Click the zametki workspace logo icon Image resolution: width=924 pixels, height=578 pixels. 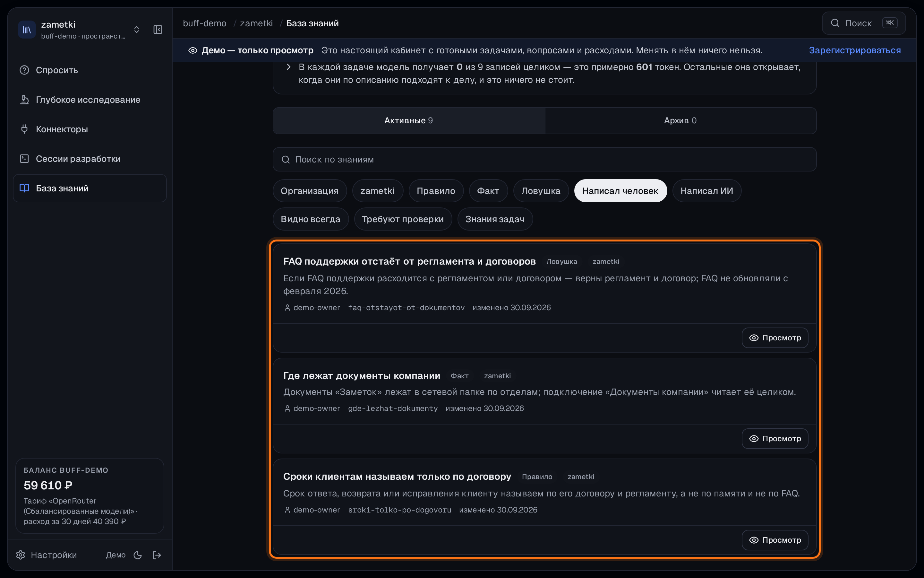point(27,30)
